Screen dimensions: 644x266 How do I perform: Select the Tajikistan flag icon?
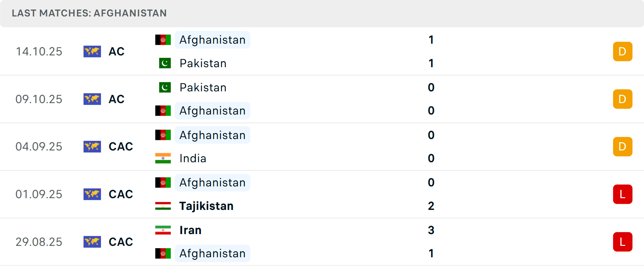pyautogui.click(x=163, y=206)
